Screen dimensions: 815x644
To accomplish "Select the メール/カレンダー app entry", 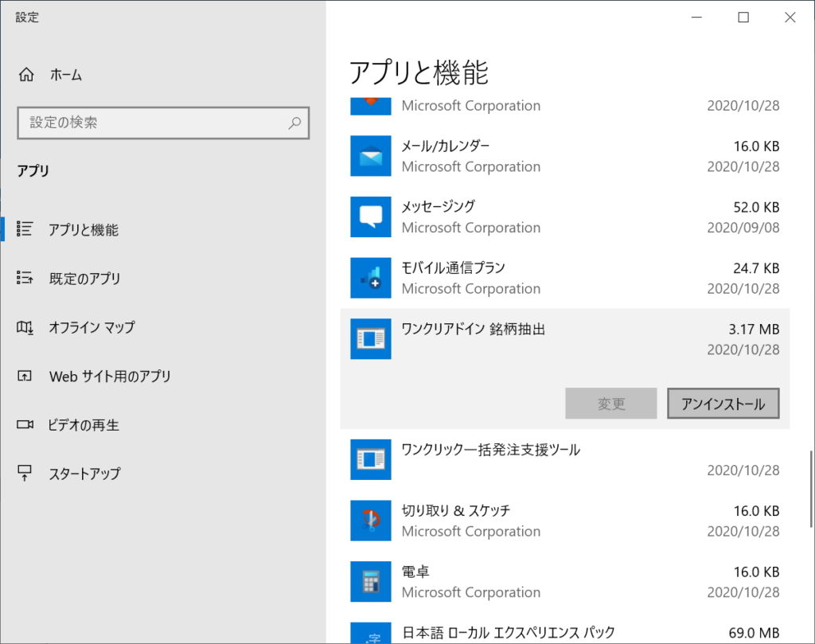I will (565, 156).
